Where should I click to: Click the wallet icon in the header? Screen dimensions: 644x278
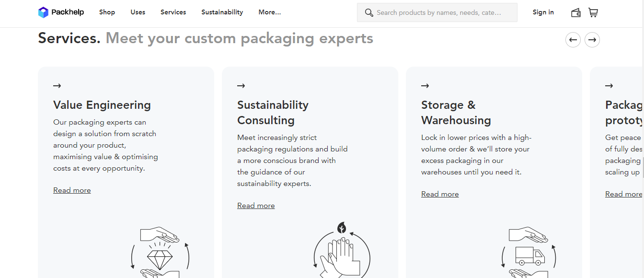(x=575, y=12)
